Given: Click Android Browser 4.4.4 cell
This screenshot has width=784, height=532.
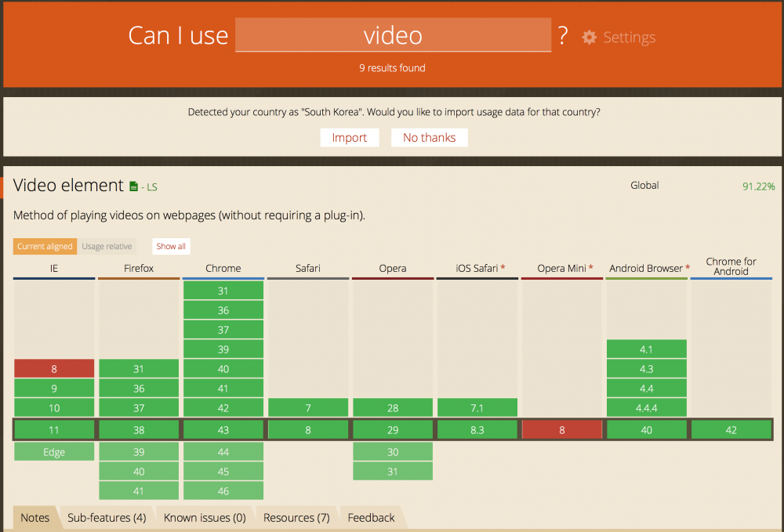Looking at the screenshot, I should pos(647,408).
